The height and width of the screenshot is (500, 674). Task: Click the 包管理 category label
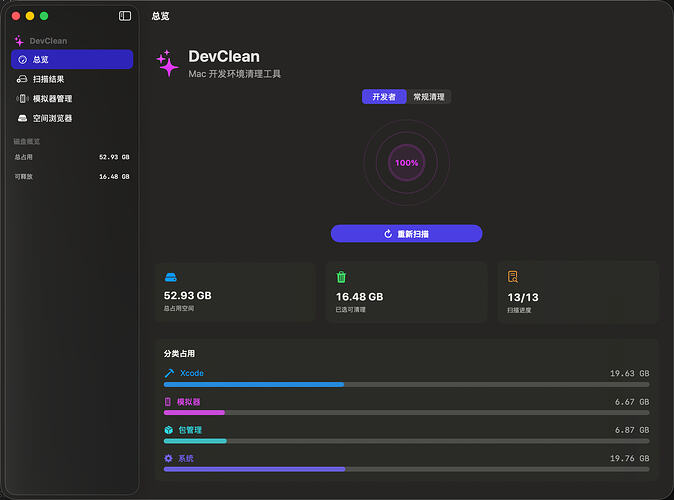(190, 430)
